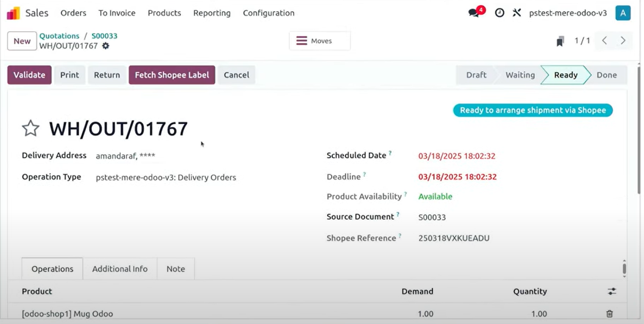
Task: Open the Orders menu
Action: [x=73, y=13]
